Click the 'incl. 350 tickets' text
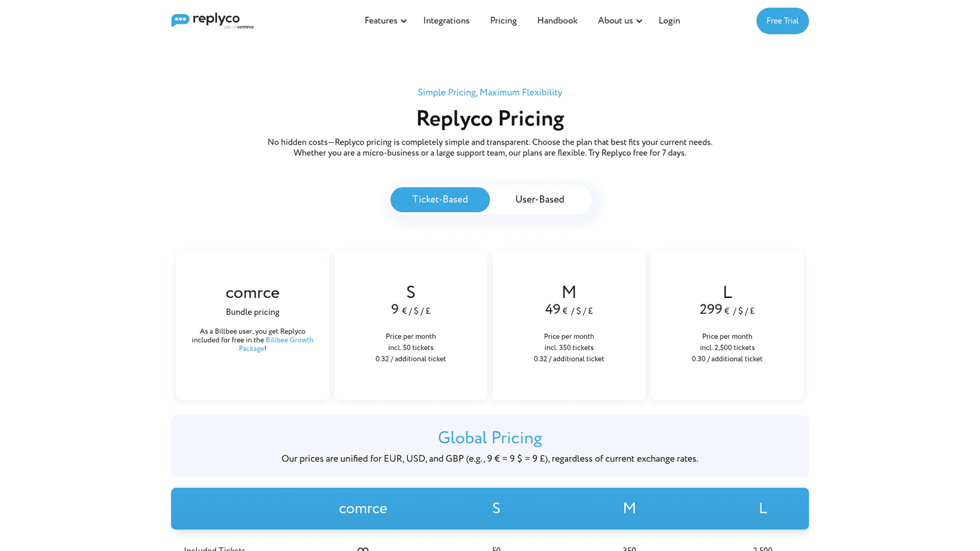This screenshot has height=551, width=980. (569, 348)
